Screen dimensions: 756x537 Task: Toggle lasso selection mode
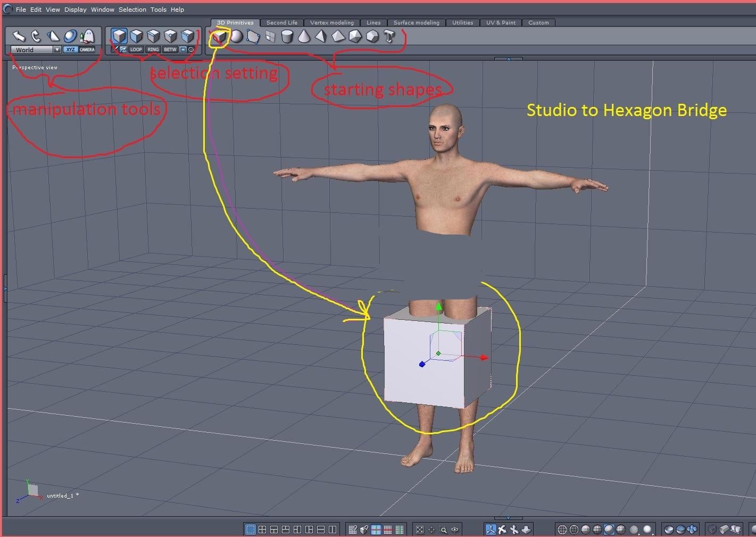point(192,49)
